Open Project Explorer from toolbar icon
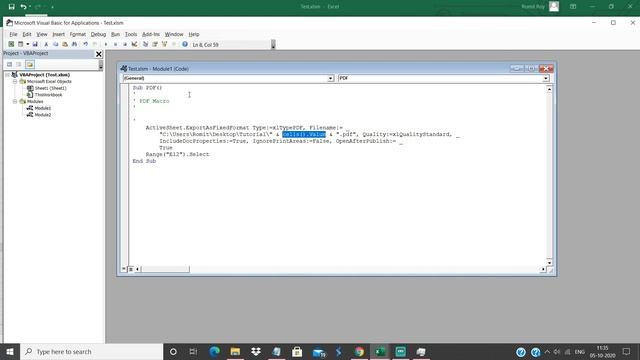This screenshot has width=640, height=360. tap(145, 44)
